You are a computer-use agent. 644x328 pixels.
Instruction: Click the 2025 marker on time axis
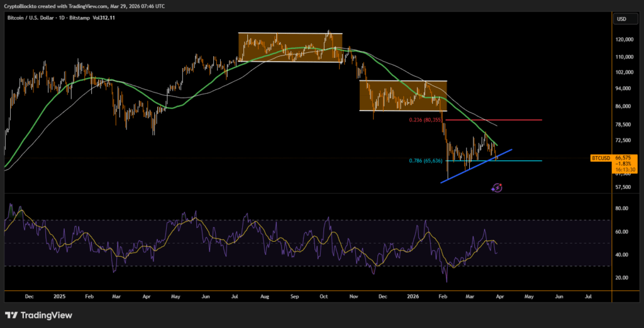pyautogui.click(x=59, y=295)
